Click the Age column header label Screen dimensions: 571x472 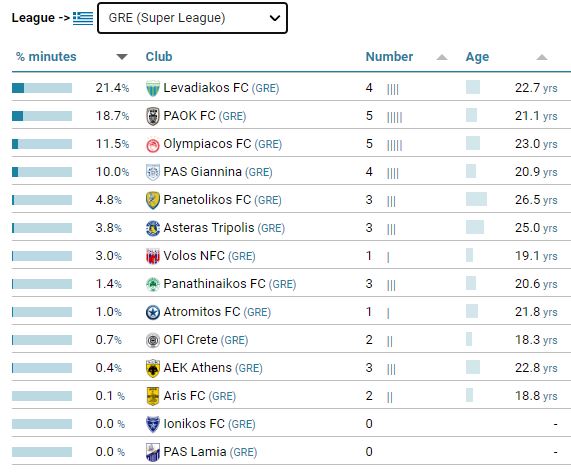click(477, 57)
